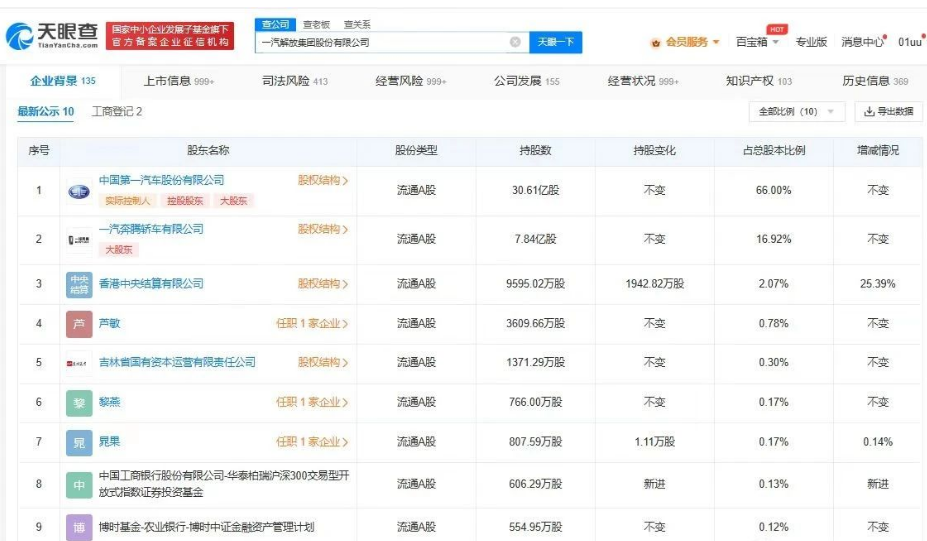Image resolution: width=927 pixels, height=541 pixels.
Task: Expand the 百宝箱 menu
Action: (x=757, y=42)
